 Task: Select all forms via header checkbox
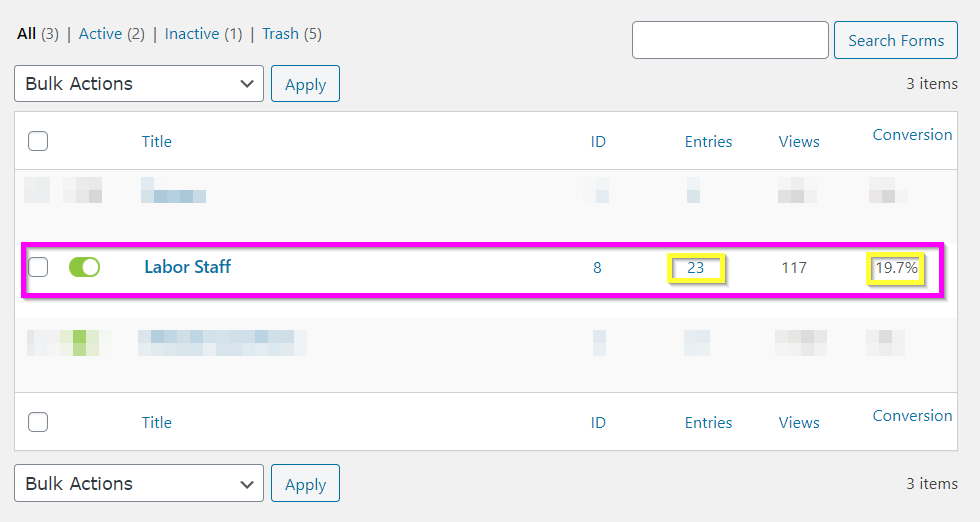pos(38,141)
